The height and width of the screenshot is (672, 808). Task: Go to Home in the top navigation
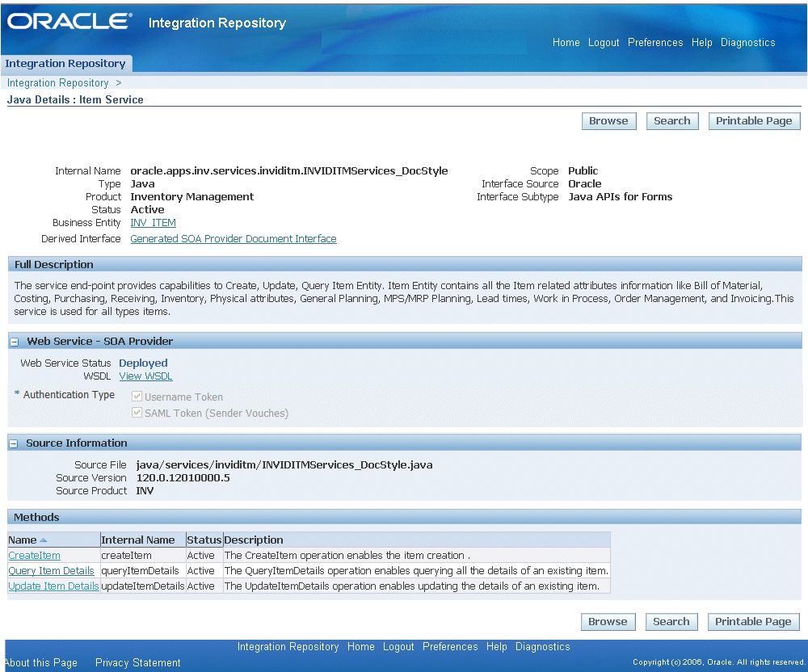(x=566, y=43)
